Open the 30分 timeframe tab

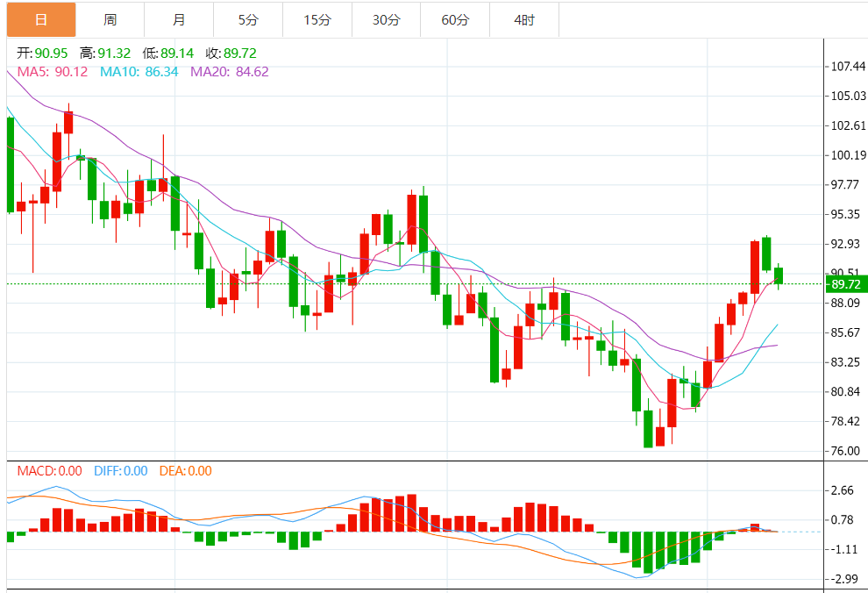point(387,19)
